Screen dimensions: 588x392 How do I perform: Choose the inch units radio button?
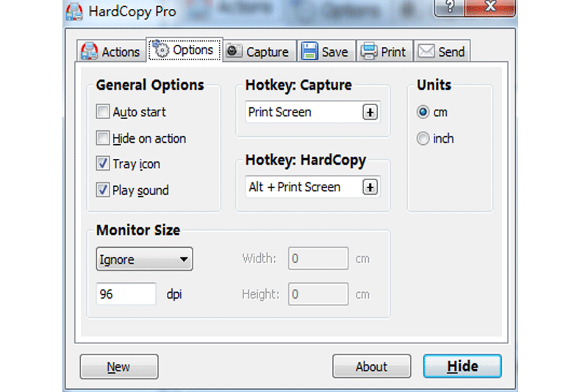(x=423, y=138)
